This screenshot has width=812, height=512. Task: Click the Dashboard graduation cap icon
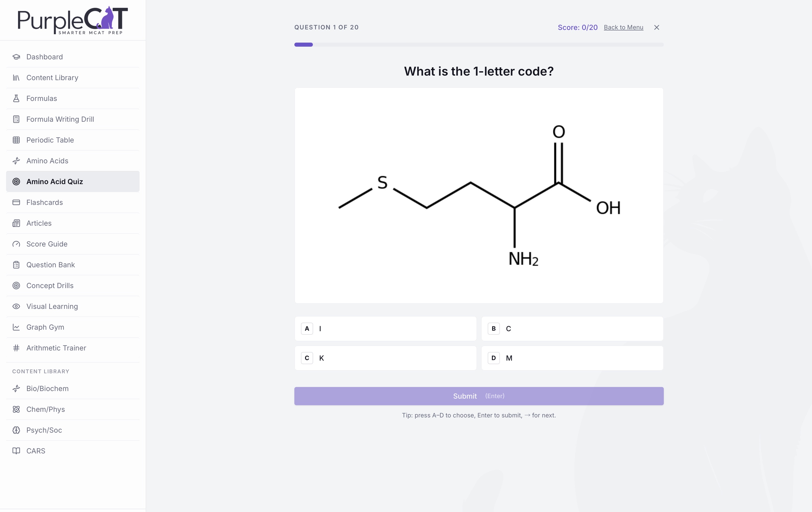[16, 57]
